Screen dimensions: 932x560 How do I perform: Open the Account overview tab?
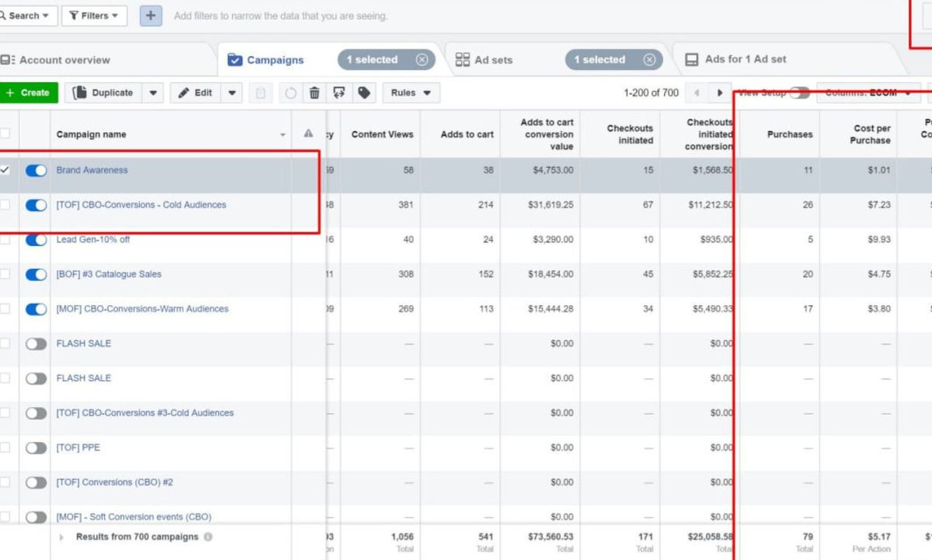coord(66,59)
